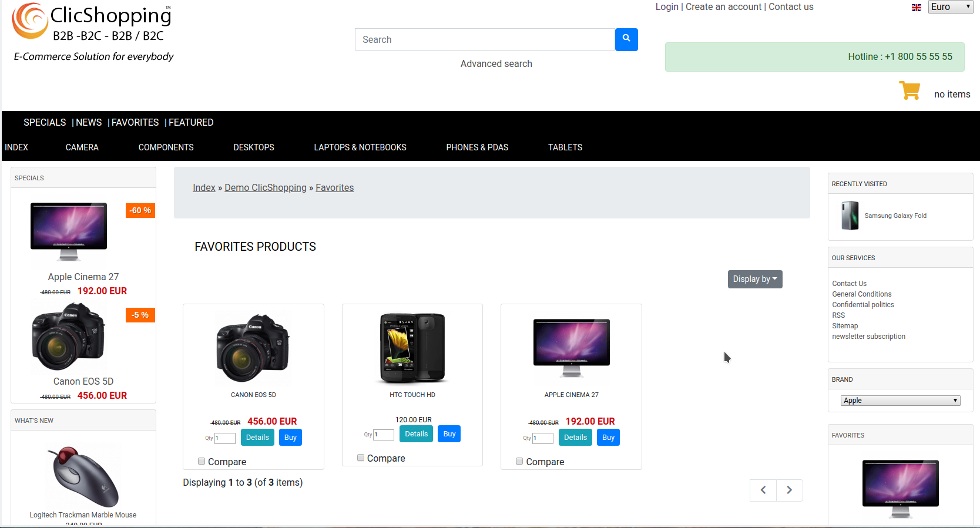
Task: Open monitor image in Favorites sidebar
Action: tap(901, 489)
